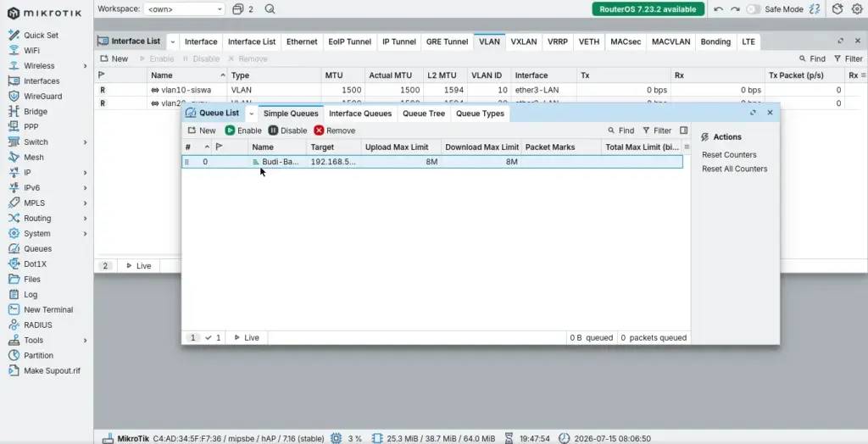Open the WireGuard section
868x444 pixels.
42,96
